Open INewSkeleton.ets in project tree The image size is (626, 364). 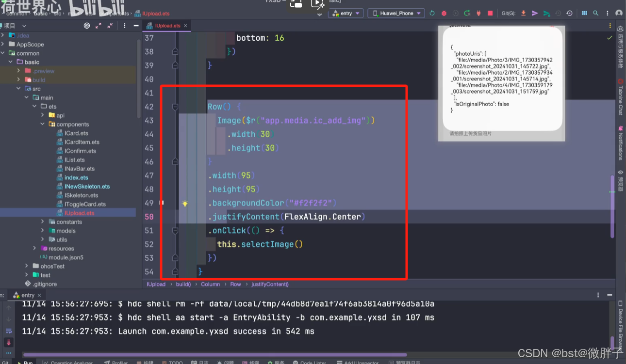click(x=83, y=186)
